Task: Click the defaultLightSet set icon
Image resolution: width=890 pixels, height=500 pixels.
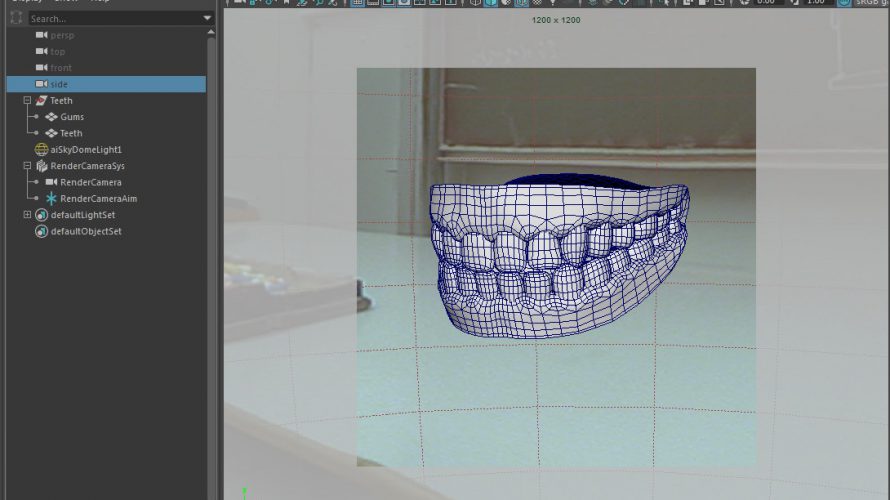Action: tap(41, 215)
